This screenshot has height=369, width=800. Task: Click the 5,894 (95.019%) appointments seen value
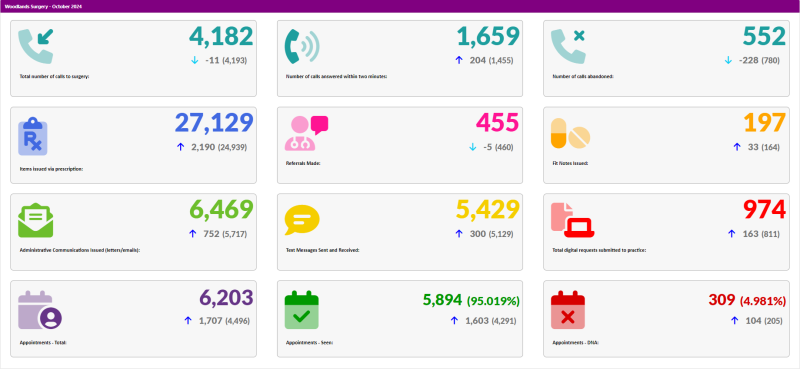coord(471,301)
